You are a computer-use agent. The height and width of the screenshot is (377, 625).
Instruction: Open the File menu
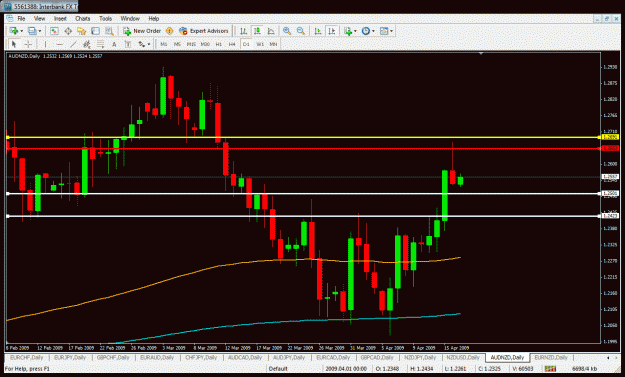(x=21, y=18)
